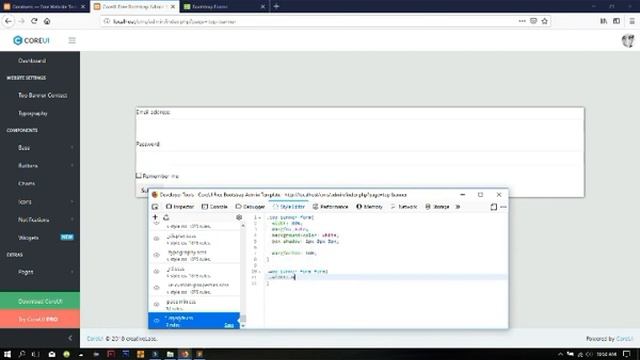Screen dimensions: 640x360
Task: Show hidden system tray icons arrow
Action: [x=560, y=354]
